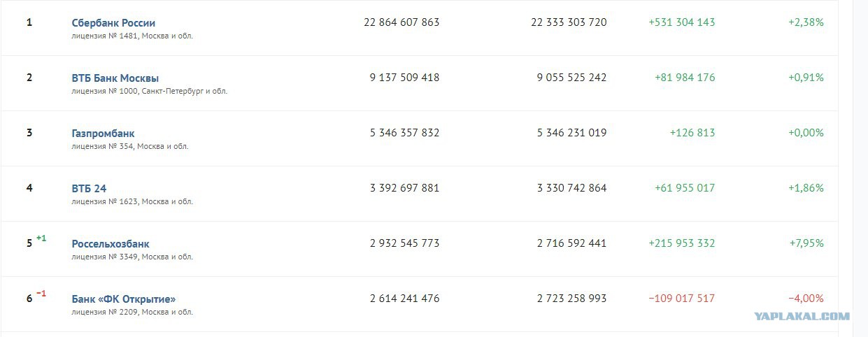This screenshot has height=337, width=868.
Task: Click the YAPLAKAL.COM watermark logo
Action: tap(802, 316)
